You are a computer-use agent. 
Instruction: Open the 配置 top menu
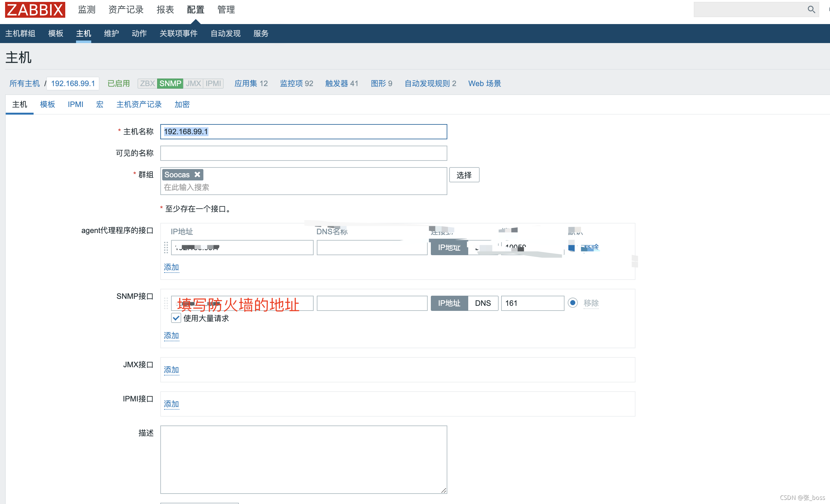pos(195,9)
